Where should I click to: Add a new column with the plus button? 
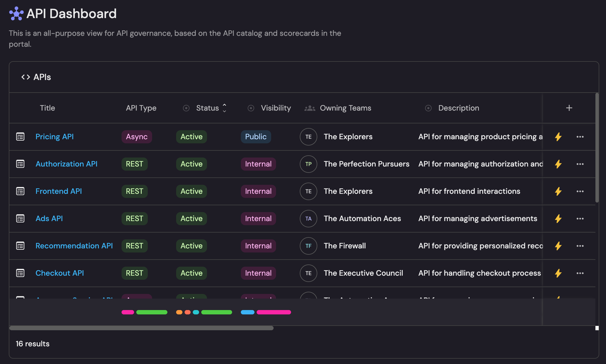pyautogui.click(x=569, y=108)
